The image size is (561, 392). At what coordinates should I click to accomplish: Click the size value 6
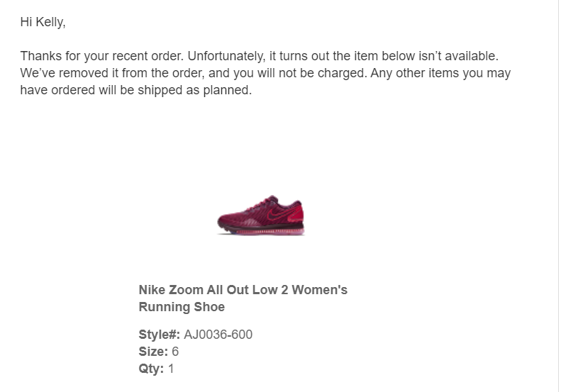coord(175,352)
